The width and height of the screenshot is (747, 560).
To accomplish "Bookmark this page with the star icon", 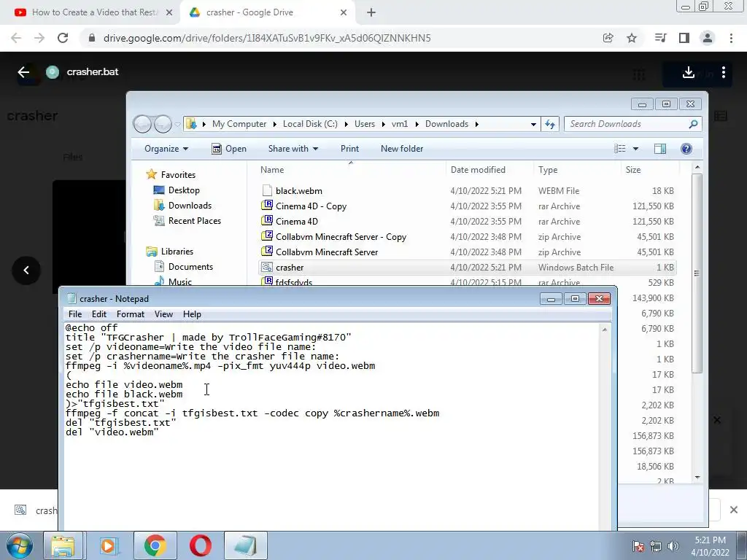I will pyautogui.click(x=632, y=38).
